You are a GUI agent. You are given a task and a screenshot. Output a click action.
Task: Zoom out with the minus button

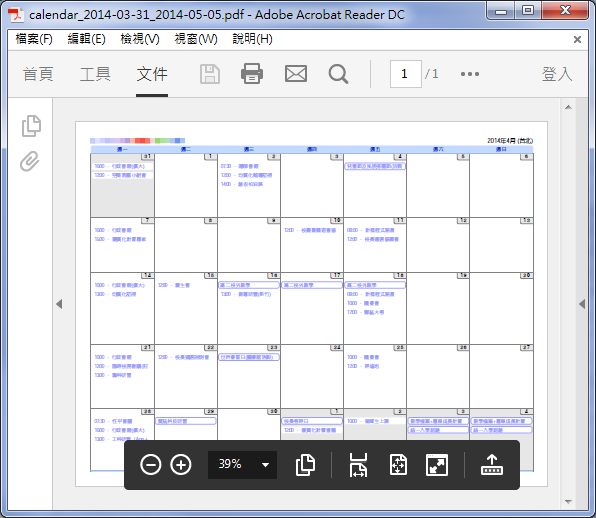(x=151, y=464)
